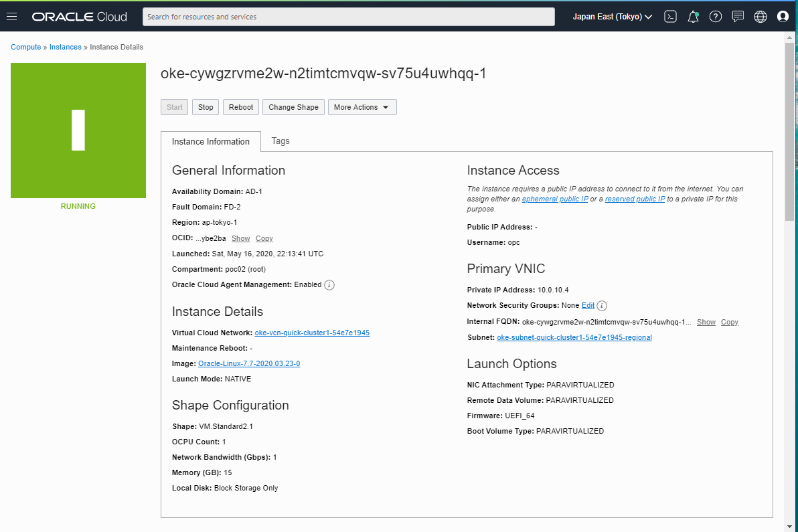Open the user profile icon
Screen dimensions: 798x532
(x=783, y=17)
